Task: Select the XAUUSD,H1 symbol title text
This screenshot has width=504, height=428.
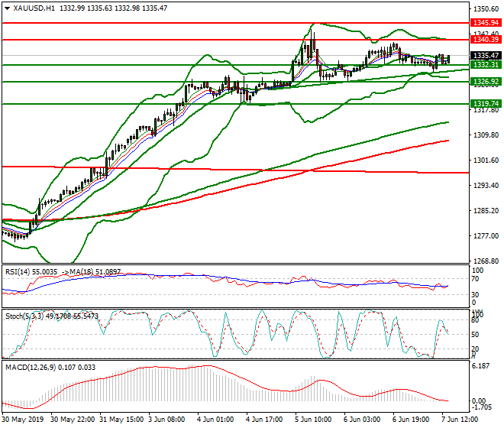Action: 34,8
